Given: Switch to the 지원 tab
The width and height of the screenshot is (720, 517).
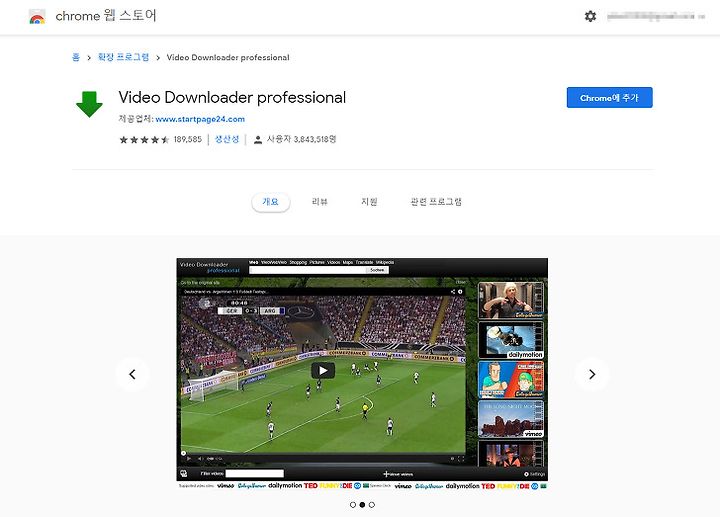Looking at the screenshot, I should [369, 202].
